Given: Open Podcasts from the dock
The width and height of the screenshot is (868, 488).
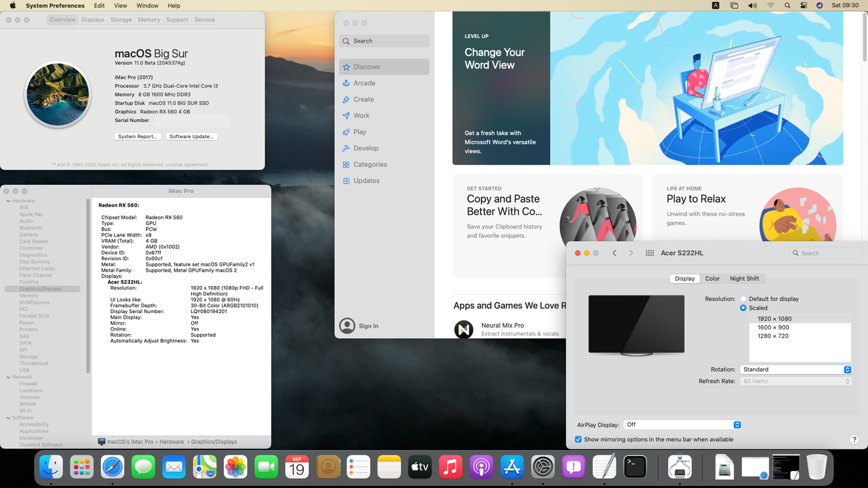Looking at the screenshot, I should [481, 466].
